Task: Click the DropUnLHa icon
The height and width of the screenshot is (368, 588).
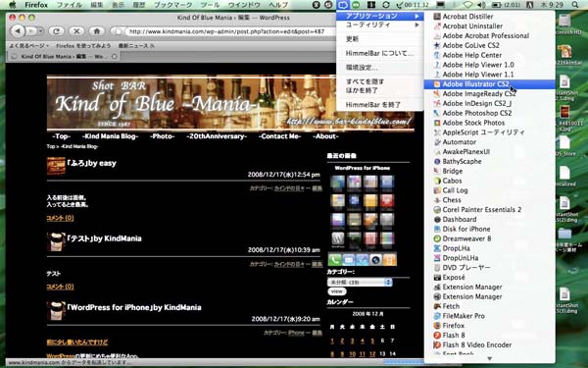Action: pos(437,258)
